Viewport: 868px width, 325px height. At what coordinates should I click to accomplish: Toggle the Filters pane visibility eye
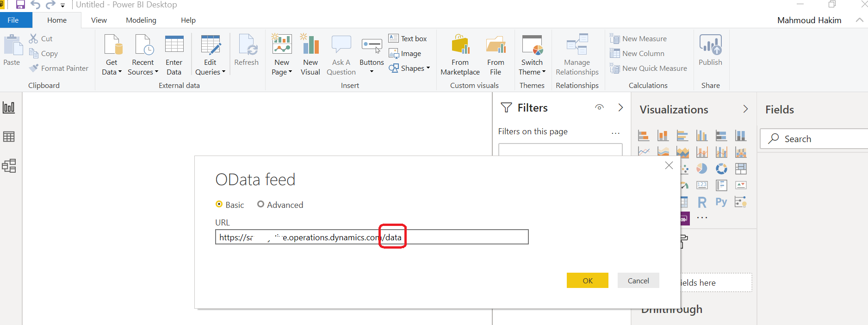click(599, 107)
